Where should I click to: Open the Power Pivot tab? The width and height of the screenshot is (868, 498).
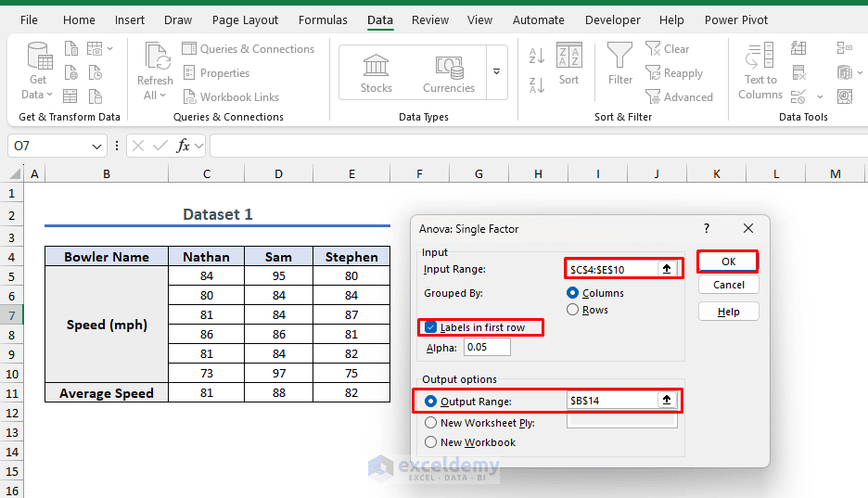(x=736, y=20)
